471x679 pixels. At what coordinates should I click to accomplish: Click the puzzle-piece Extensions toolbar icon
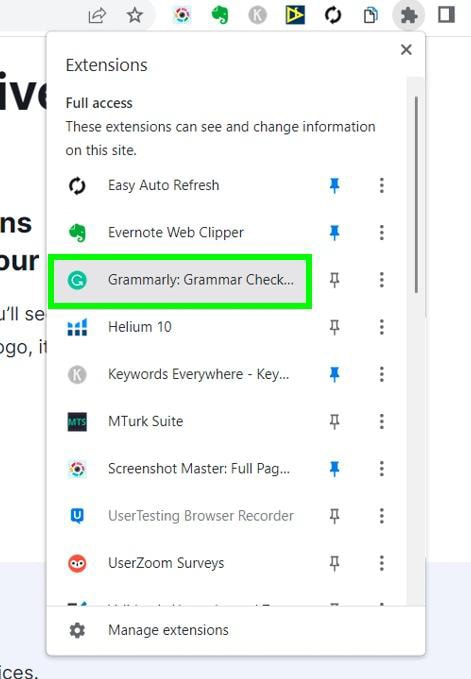click(x=408, y=16)
